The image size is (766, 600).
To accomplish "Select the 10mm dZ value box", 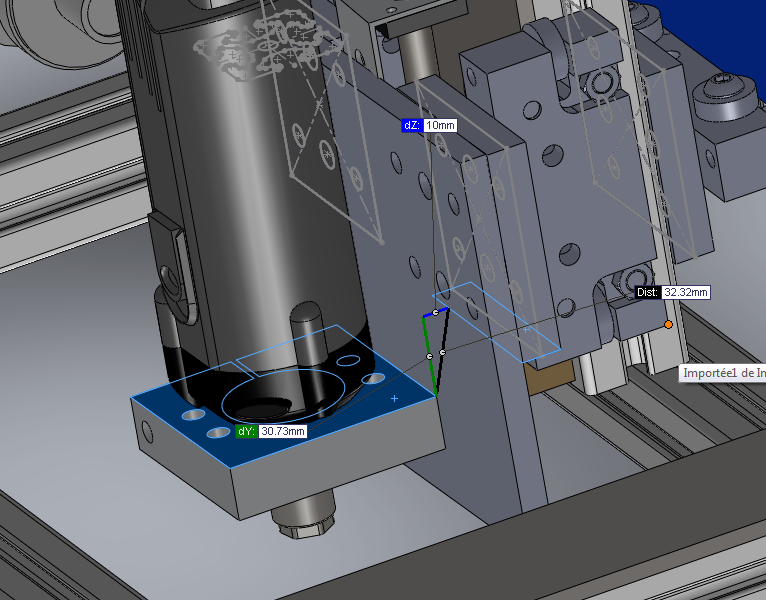I will click(x=440, y=125).
